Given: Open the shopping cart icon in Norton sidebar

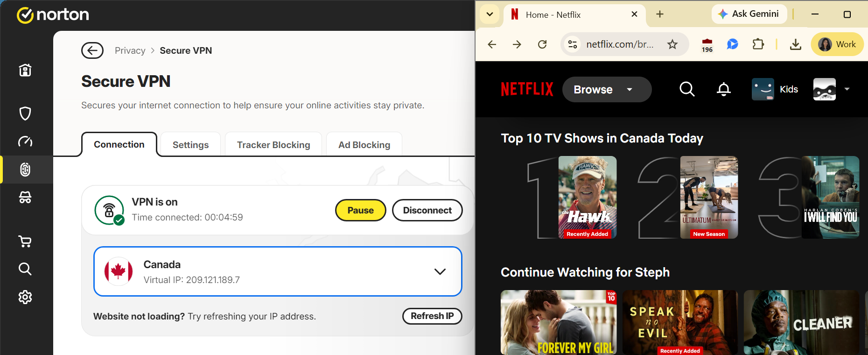Looking at the screenshot, I should coord(25,241).
